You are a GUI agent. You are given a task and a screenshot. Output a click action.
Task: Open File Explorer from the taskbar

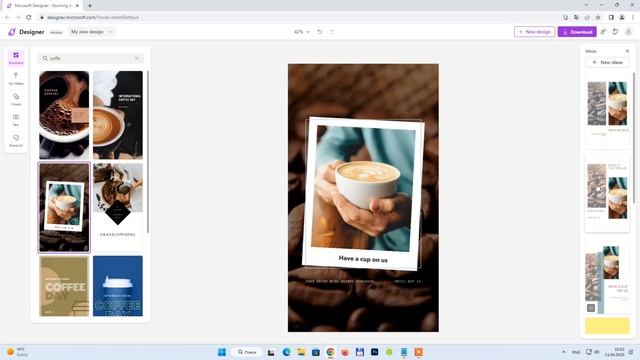(x=301, y=352)
